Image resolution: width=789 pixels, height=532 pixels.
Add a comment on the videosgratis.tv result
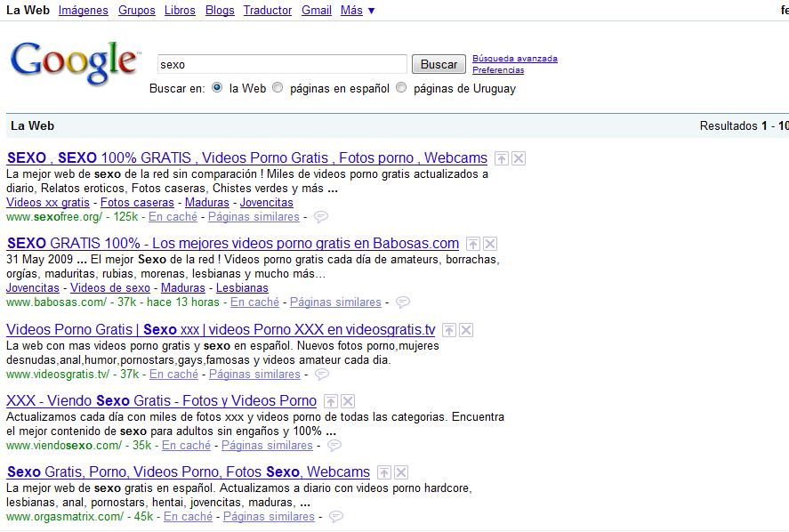point(322,375)
